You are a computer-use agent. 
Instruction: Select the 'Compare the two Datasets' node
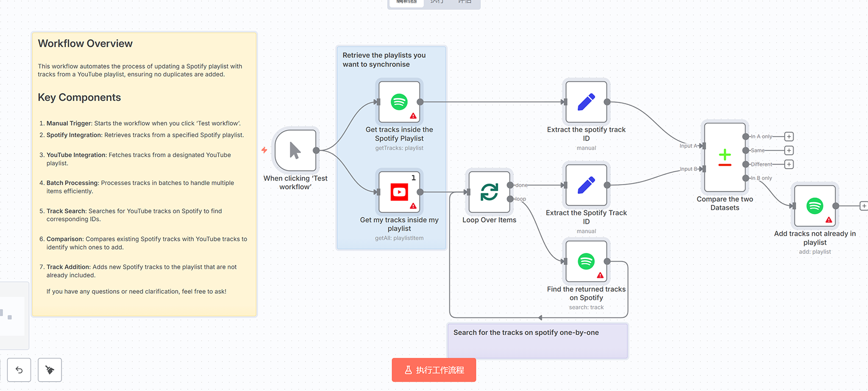pos(724,157)
